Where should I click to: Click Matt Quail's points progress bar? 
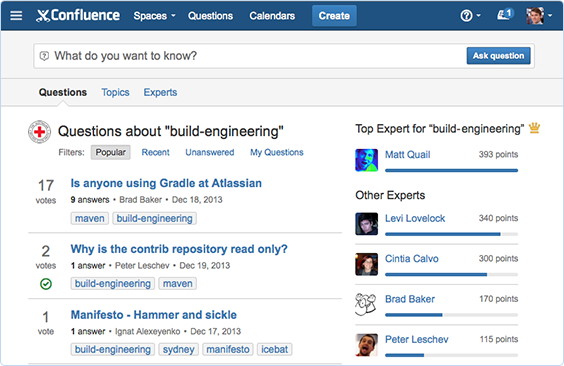[x=451, y=170]
